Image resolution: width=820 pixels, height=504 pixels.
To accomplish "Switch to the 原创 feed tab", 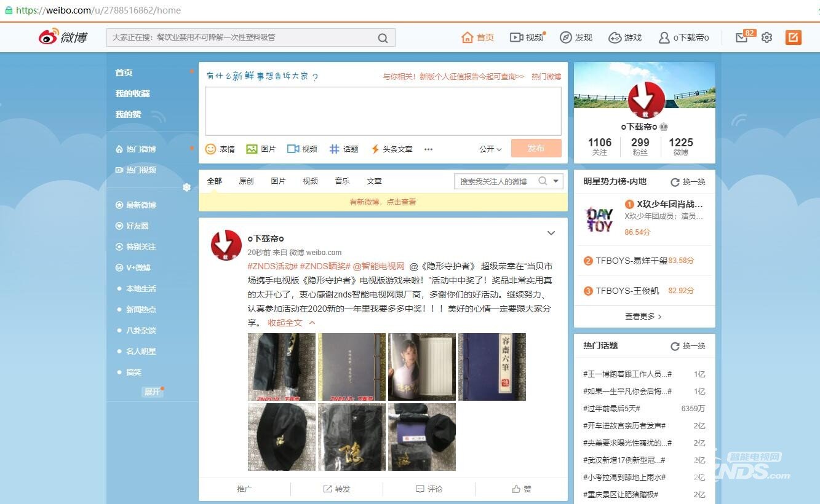I will point(246,181).
